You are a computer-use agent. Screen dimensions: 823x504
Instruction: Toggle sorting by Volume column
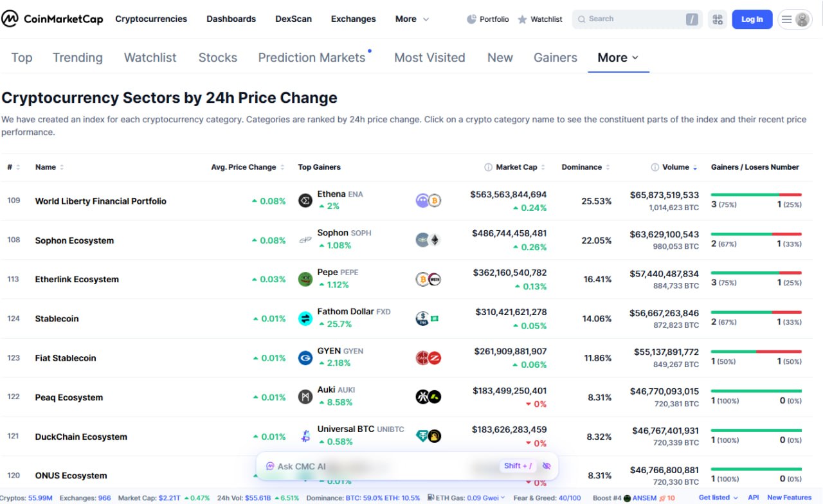(x=680, y=167)
